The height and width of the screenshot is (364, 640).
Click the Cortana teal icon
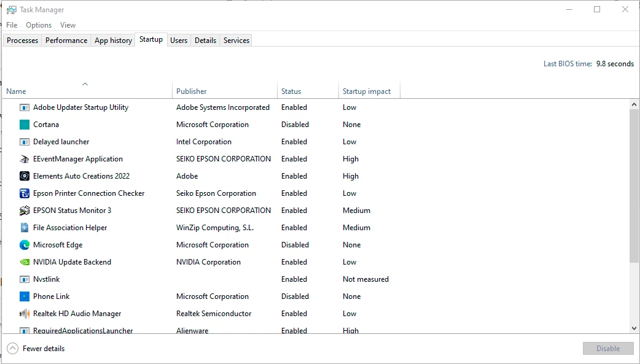pos(25,125)
